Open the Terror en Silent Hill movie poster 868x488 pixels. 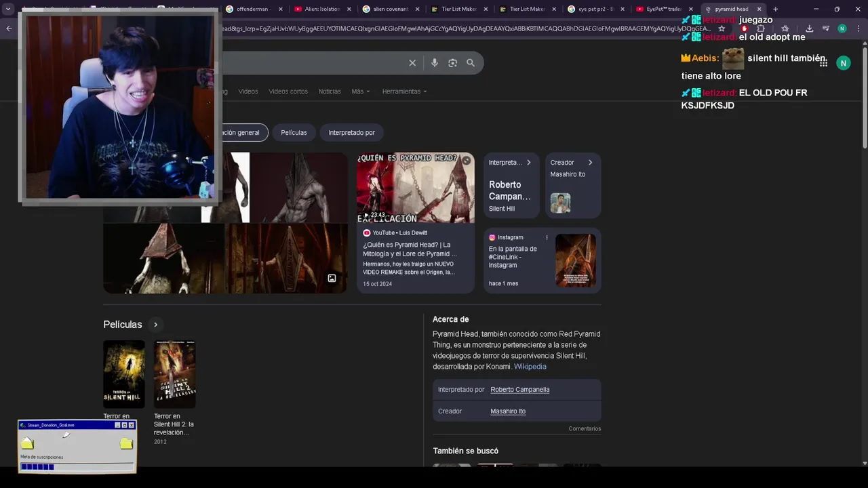[124, 374]
